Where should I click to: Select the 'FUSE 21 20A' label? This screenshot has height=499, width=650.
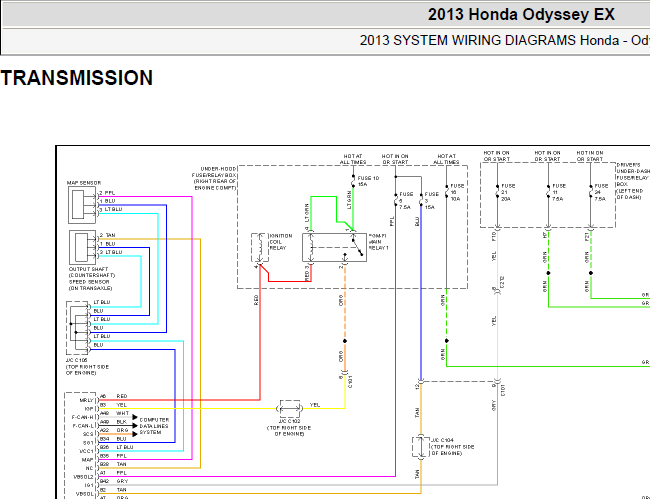point(508,192)
